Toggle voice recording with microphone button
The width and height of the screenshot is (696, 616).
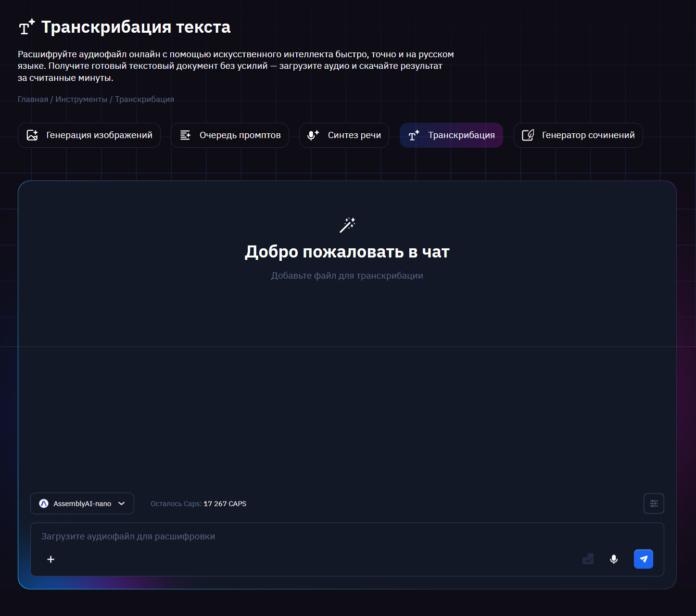614,559
